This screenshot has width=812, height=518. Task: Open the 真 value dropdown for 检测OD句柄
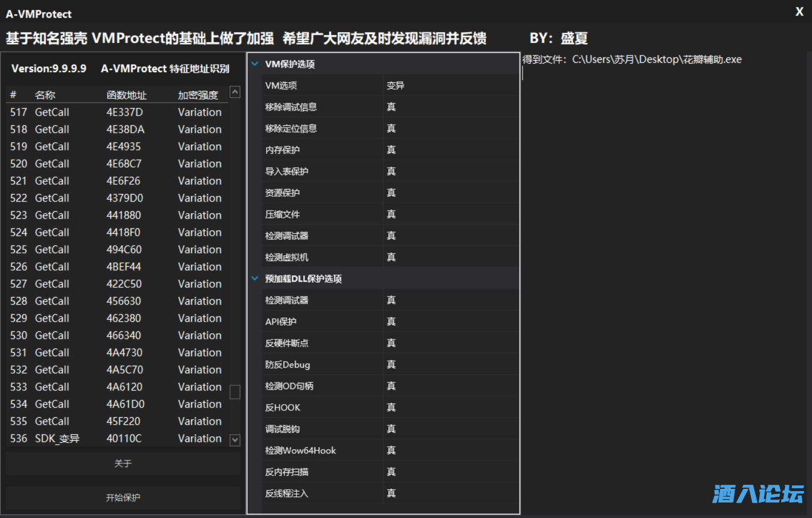(451, 386)
